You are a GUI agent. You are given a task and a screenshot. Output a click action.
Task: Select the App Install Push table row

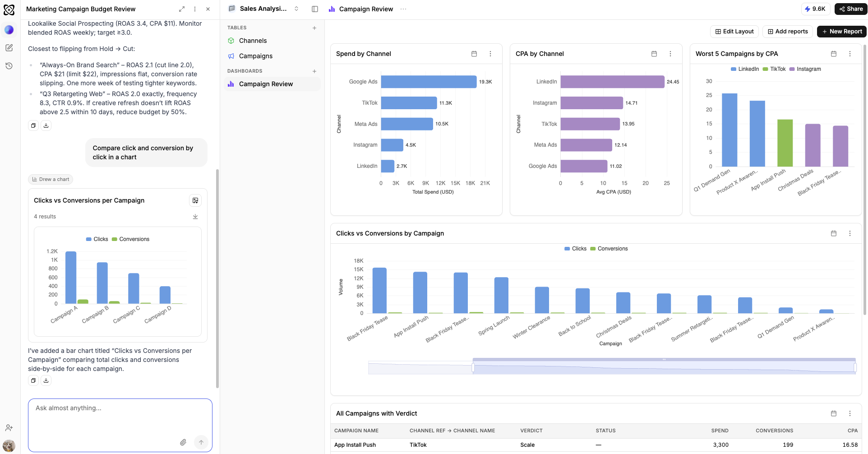[596, 445]
